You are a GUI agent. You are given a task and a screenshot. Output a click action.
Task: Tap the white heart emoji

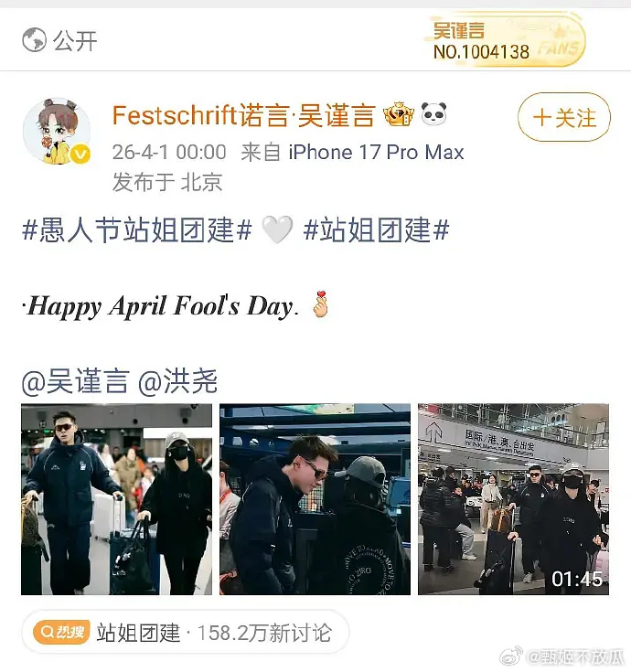pos(277,229)
